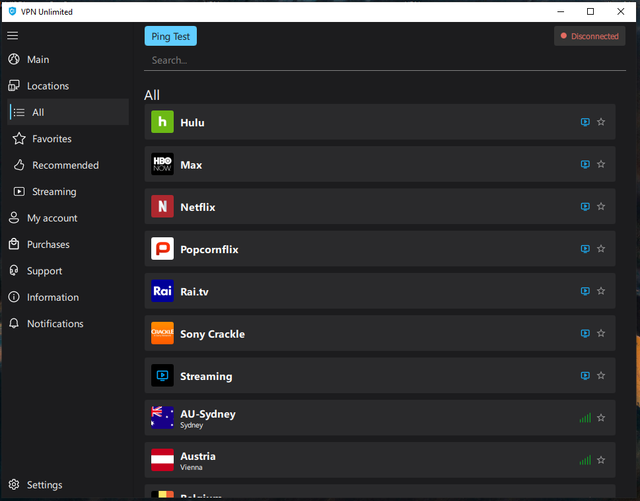Click in the Search field

point(384,60)
